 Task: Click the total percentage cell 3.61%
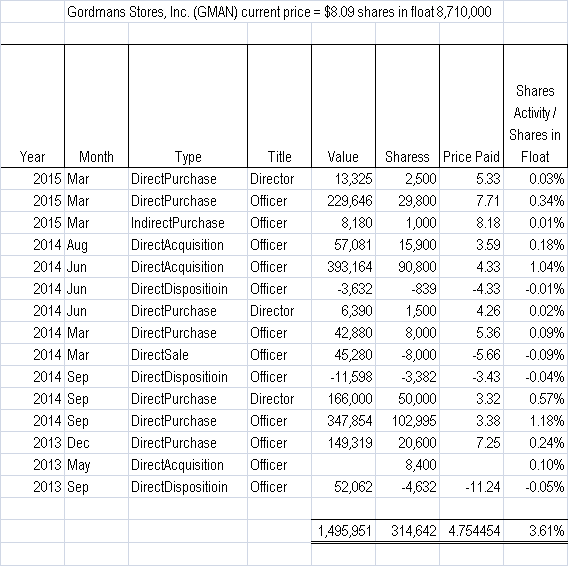click(x=535, y=531)
